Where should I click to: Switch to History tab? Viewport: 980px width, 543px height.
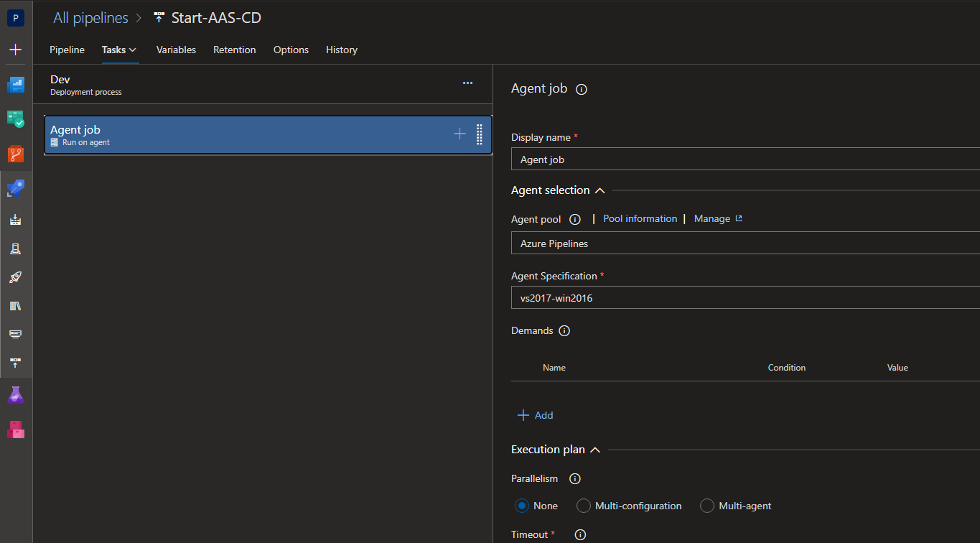coord(342,50)
